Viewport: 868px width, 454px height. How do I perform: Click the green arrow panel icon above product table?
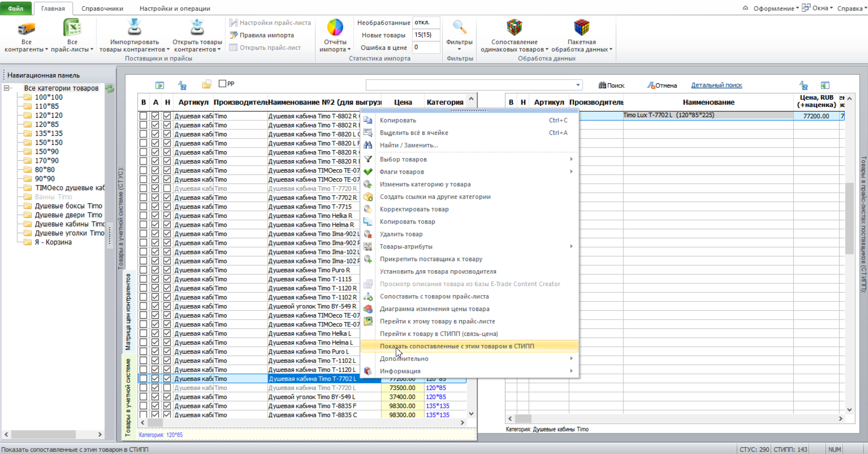(160, 85)
